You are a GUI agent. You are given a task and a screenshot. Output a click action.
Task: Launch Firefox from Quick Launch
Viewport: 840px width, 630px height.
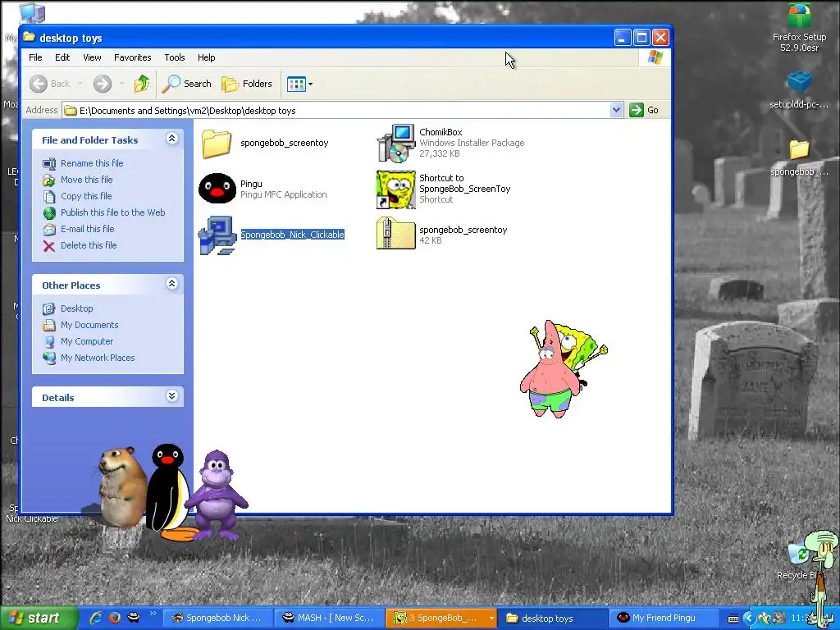pyautogui.click(x=115, y=618)
